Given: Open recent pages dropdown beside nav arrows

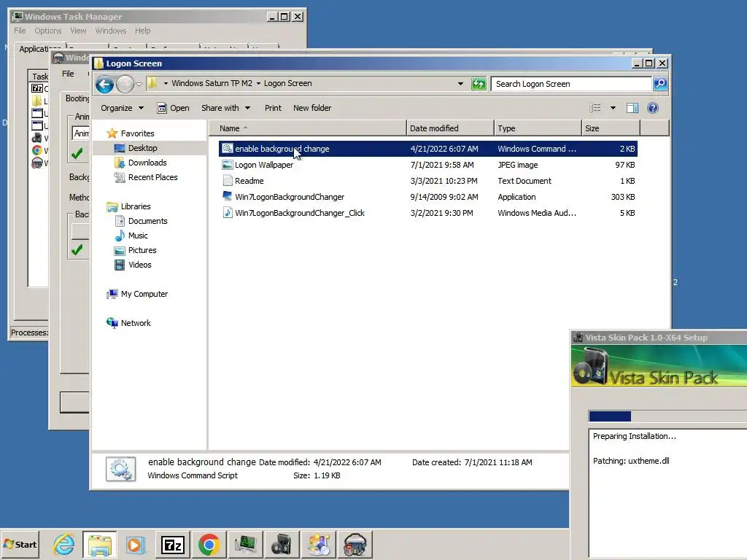Looking at the screenshot, I should pyautogui.click(x=139, y=85).
